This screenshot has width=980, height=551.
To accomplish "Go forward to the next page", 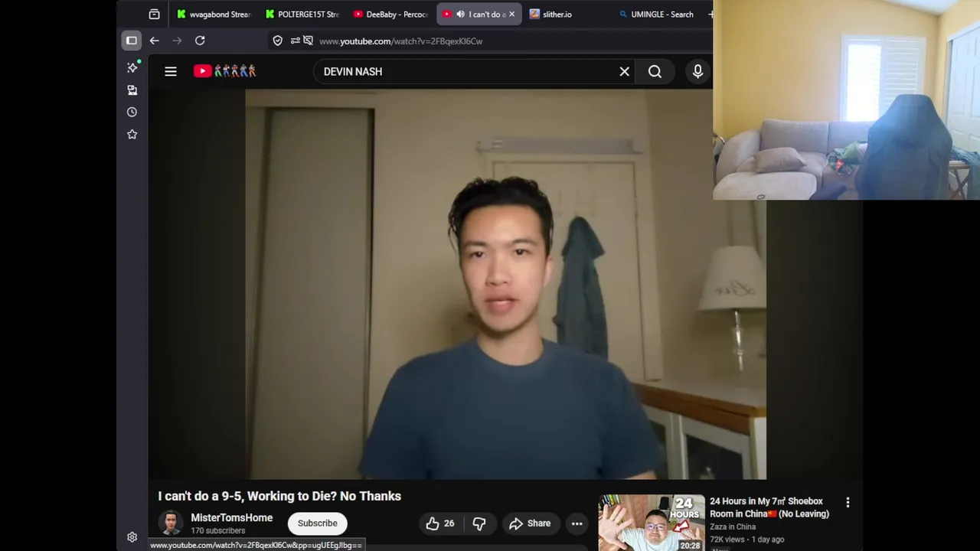I will [177, 41].
